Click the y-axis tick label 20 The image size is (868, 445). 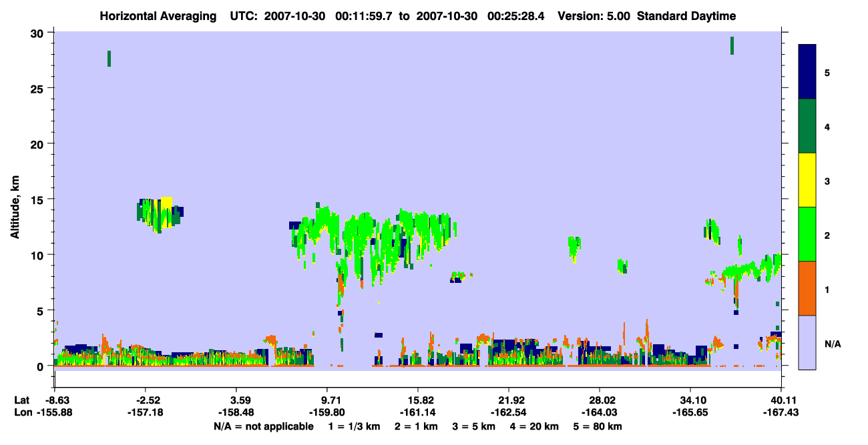(x=38, y=144)
